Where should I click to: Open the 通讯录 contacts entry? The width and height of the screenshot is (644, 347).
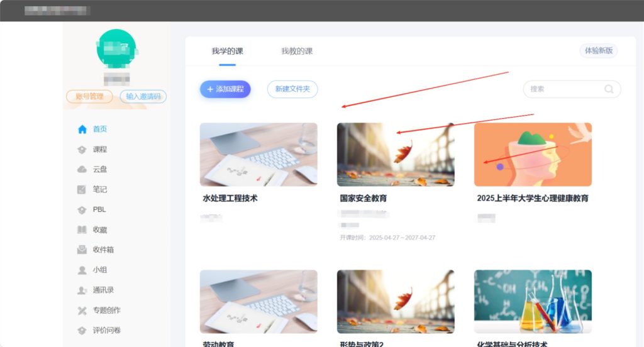click(103, 290)
